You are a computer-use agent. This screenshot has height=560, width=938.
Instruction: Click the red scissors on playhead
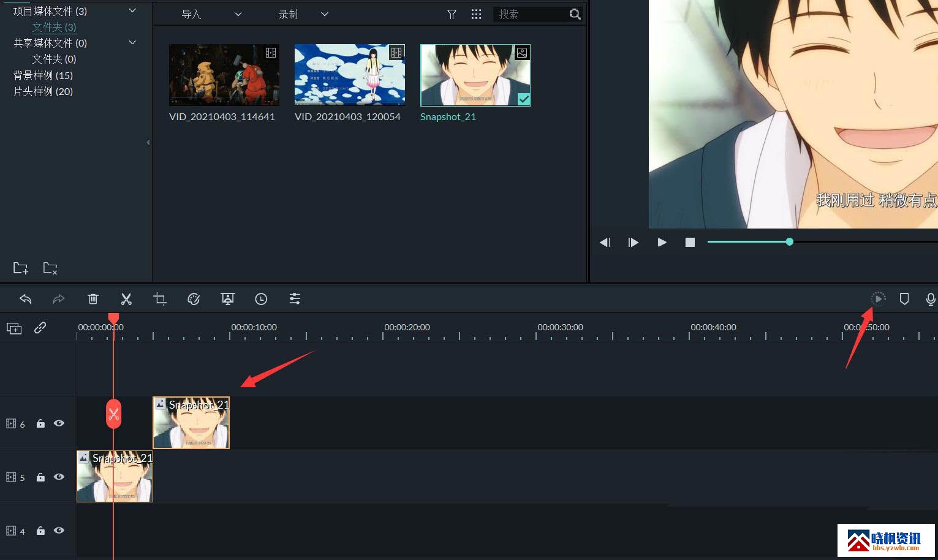[x=113, y=414]
